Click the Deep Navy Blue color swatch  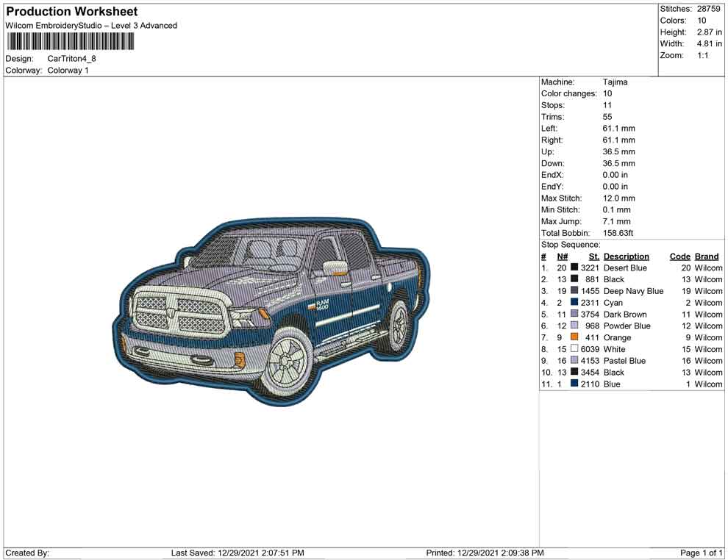point(574,290)
